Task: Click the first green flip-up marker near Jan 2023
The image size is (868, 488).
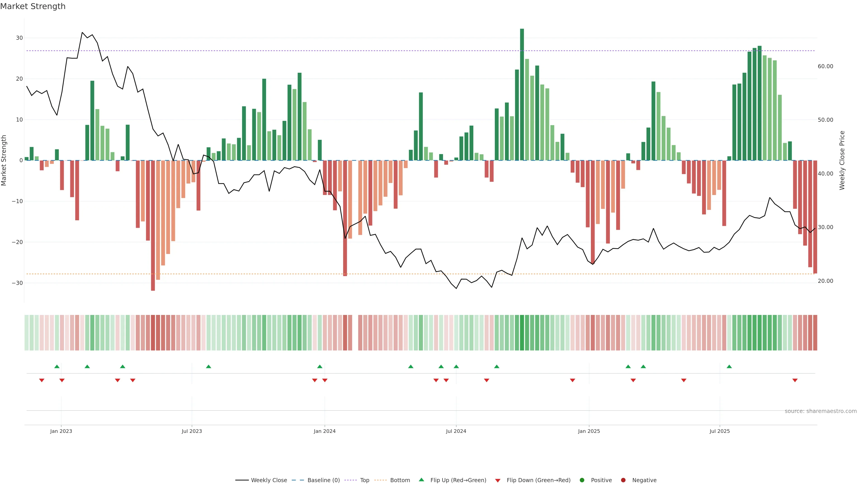Action: click(x=57, y=366)
